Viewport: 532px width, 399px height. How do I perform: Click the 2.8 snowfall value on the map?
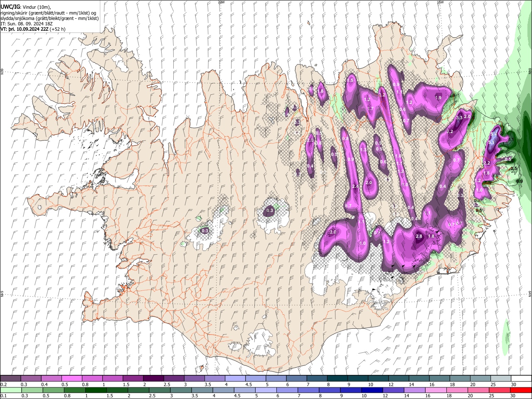pos(419,236)
